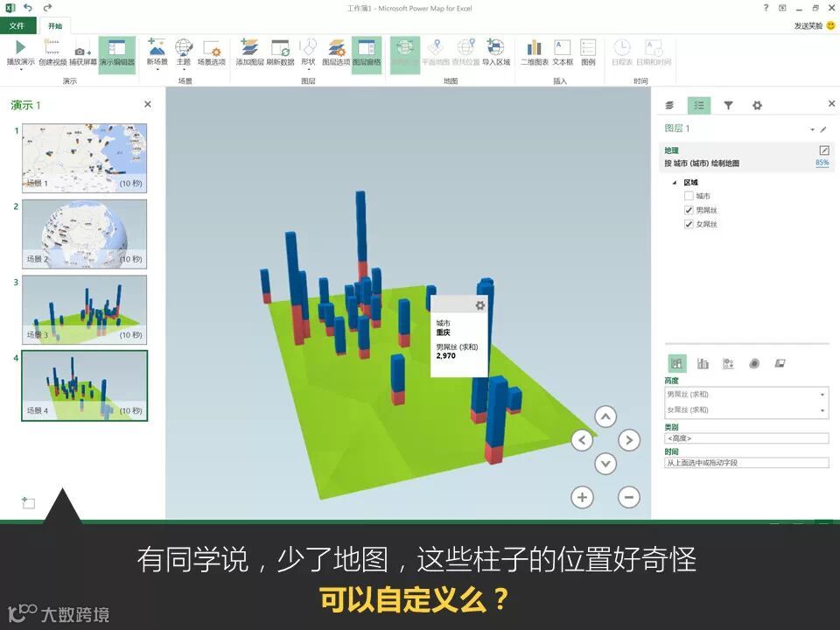Open the tooltip card gear settings
This screenshot has height=630, width=840.
pos(480,304)
